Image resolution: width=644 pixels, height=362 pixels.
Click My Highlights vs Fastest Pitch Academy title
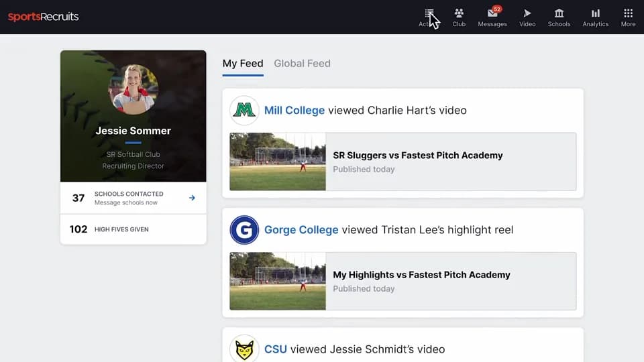[x=421, y=275]
